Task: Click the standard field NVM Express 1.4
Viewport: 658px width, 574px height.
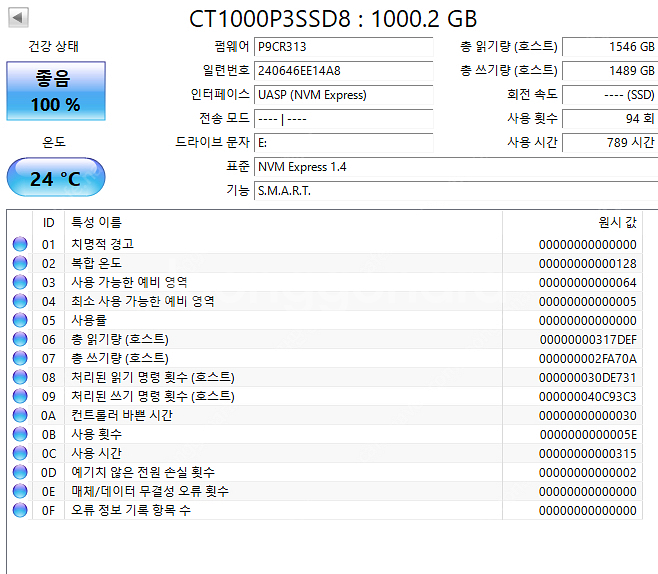Action: (x=456, y=167)
